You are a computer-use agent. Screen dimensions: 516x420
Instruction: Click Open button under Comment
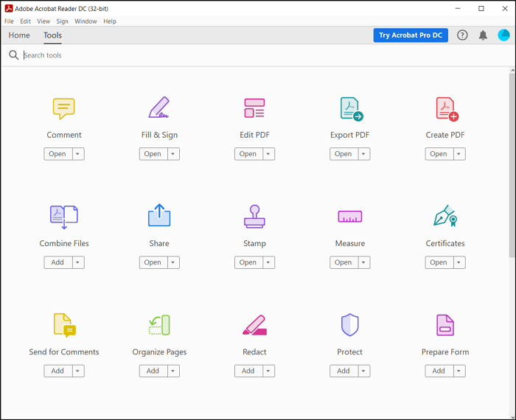58,154
